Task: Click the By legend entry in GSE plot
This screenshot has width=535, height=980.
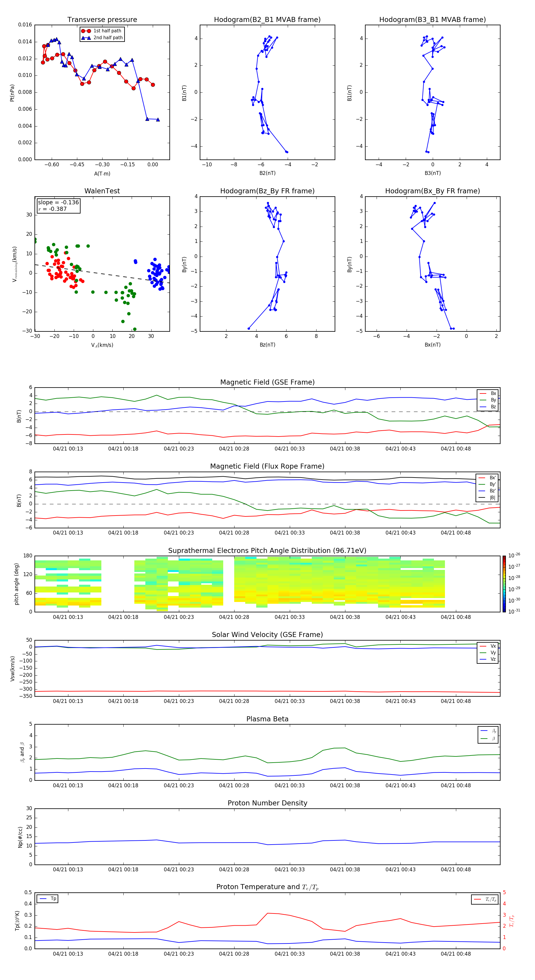Action: [x=488, y=400]
